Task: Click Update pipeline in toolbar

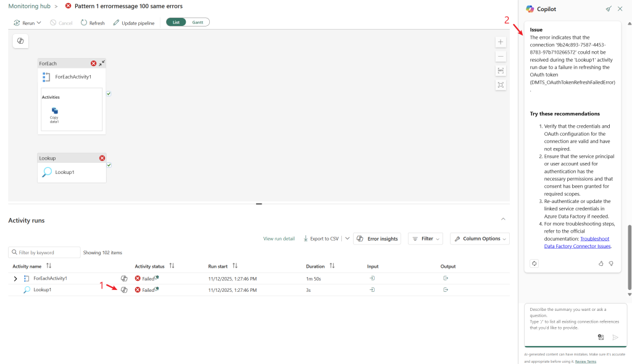Action: (x=133, y=23)
